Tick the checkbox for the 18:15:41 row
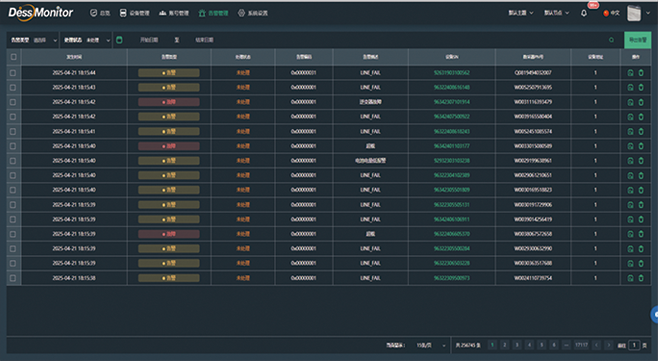 coord(13,131)
